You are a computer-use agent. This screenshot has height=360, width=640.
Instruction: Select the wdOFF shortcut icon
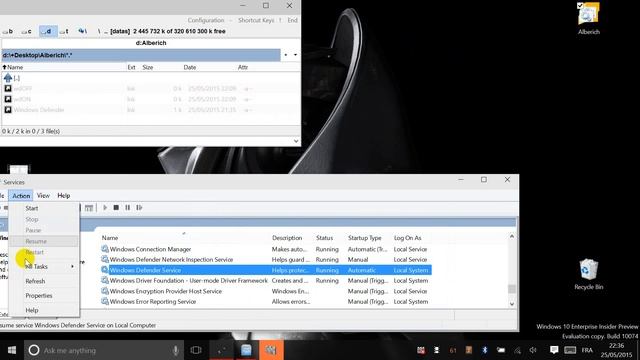[x=8, y=88]
